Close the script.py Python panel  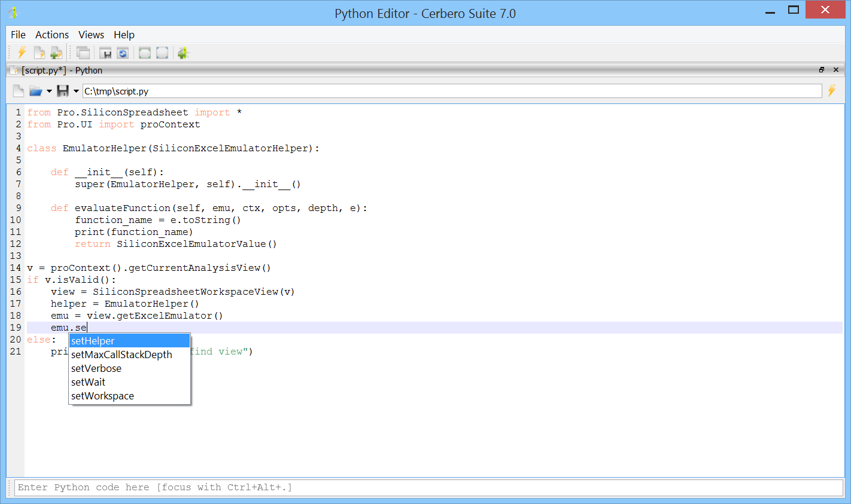[x=836, y=70]
